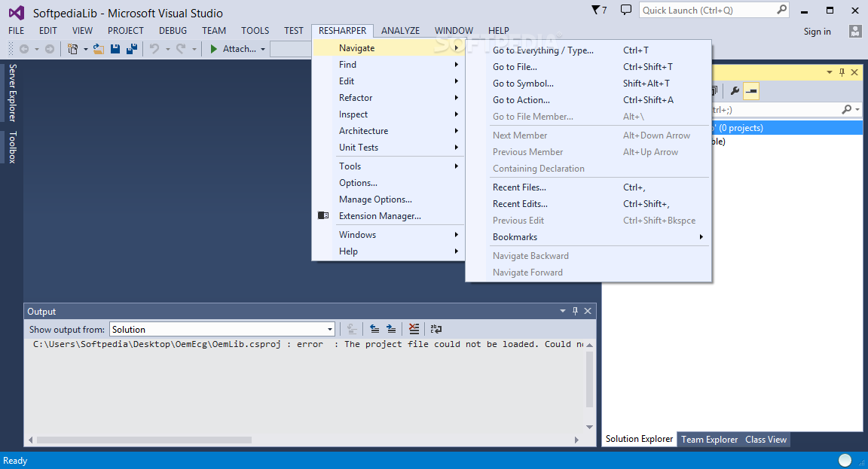Click the Navigate Forward toolbar arrow
The image size is (868, 469).
click(x=50, y=49)
